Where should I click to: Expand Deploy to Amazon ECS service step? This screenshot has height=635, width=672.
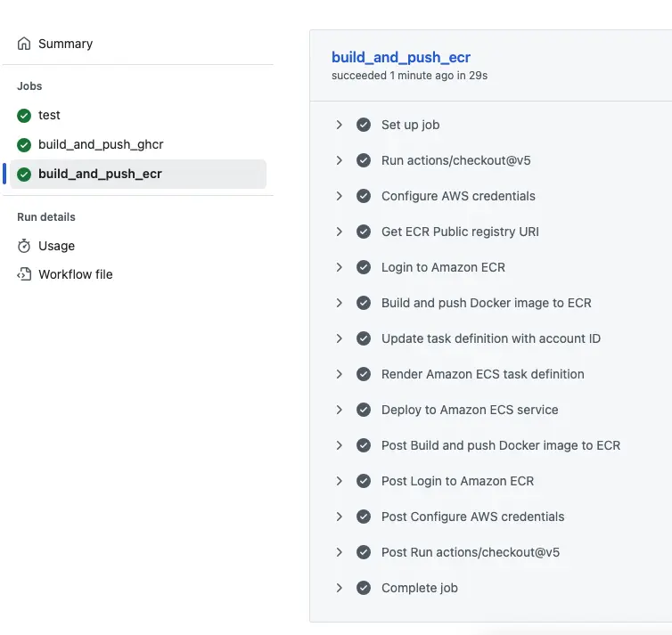click(x=339, y=410)
